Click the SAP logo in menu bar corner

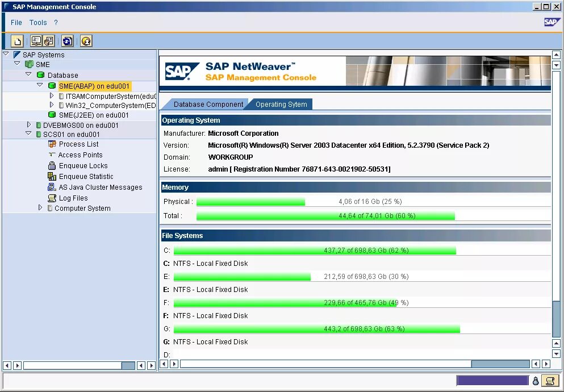(x=552, y=22)
